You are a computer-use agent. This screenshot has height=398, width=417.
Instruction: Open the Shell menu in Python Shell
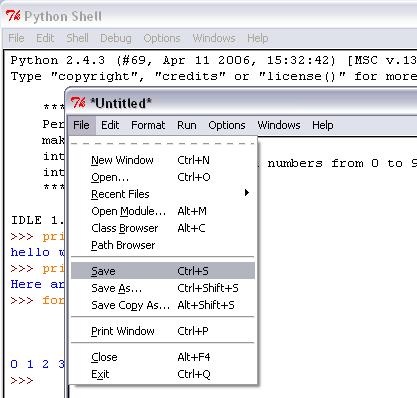click(x=77, y=38)
